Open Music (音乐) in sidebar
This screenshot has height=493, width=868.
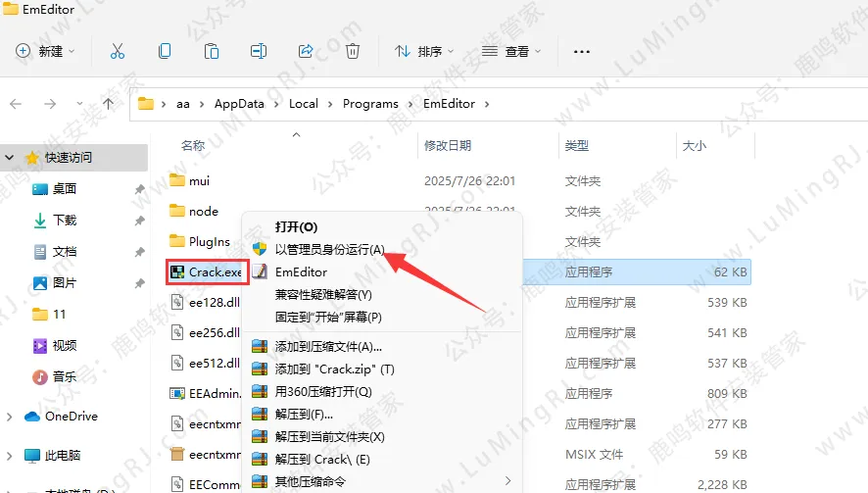(x=65, y=376)
